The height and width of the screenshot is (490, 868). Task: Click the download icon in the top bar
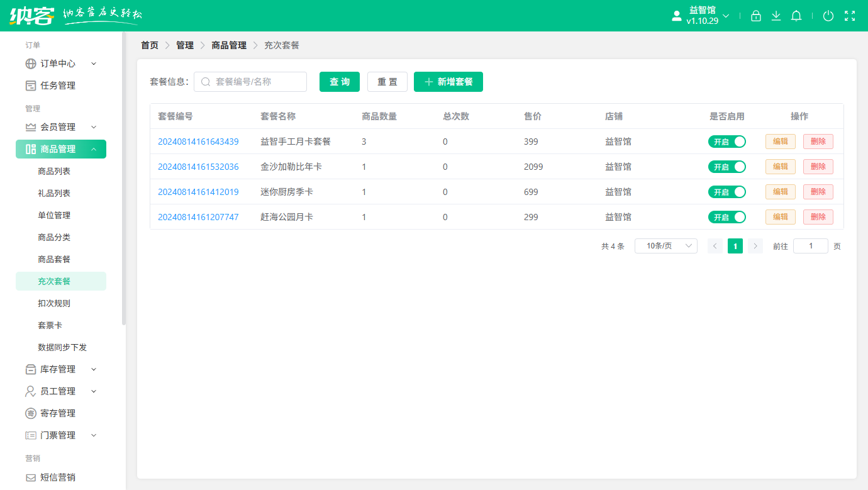[776, 16]
